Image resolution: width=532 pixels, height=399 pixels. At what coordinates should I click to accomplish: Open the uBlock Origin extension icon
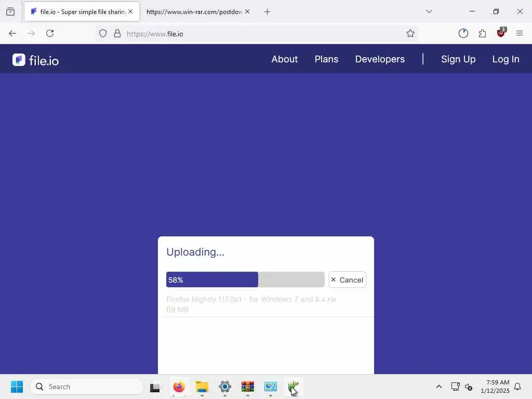pos(501,33)
